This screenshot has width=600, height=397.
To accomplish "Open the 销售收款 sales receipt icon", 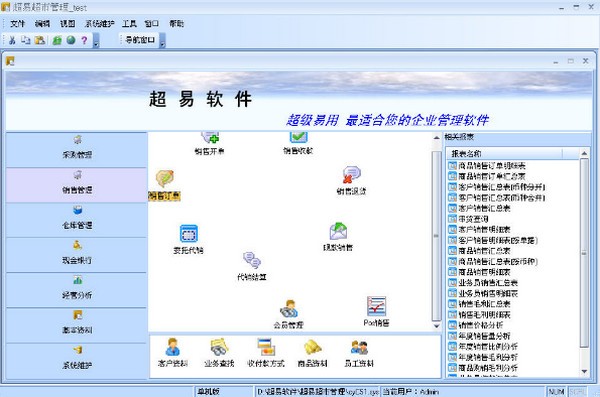I will pos(298,143).
